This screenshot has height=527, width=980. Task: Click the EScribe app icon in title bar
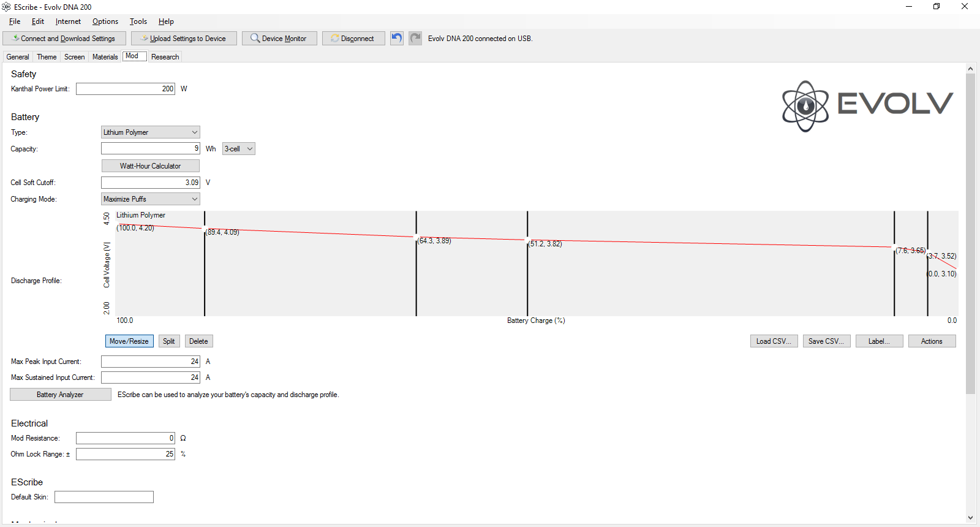(x=7, y=7)
